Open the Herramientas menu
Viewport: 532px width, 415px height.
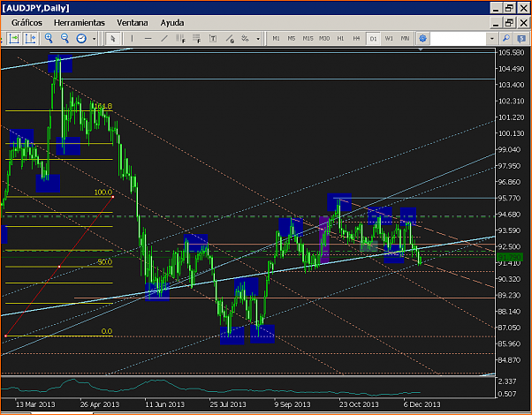[79, 23]
